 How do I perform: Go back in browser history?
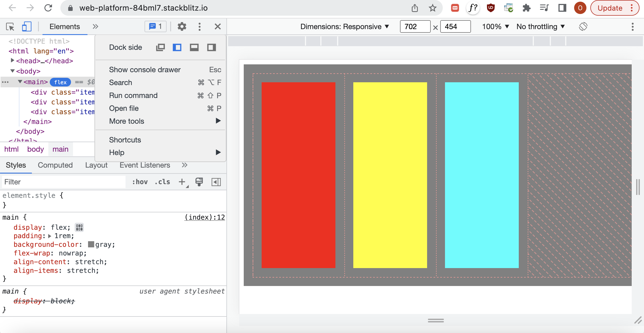(12, 8)
